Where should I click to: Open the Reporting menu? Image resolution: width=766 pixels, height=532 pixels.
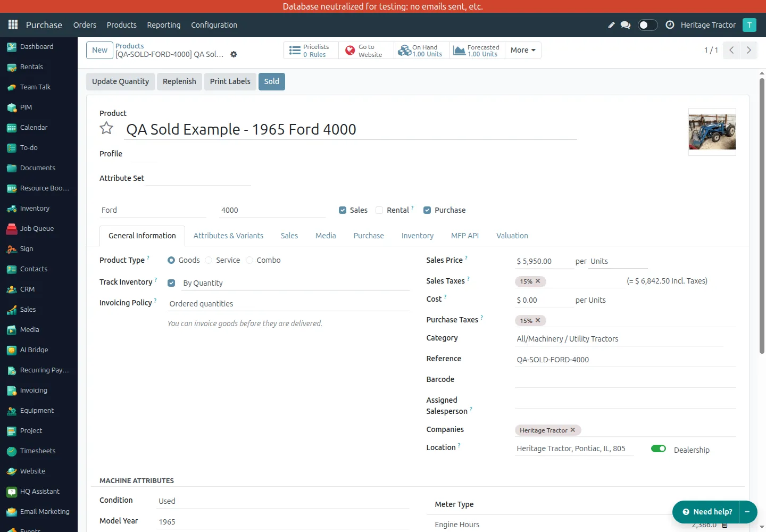[164, 25]
